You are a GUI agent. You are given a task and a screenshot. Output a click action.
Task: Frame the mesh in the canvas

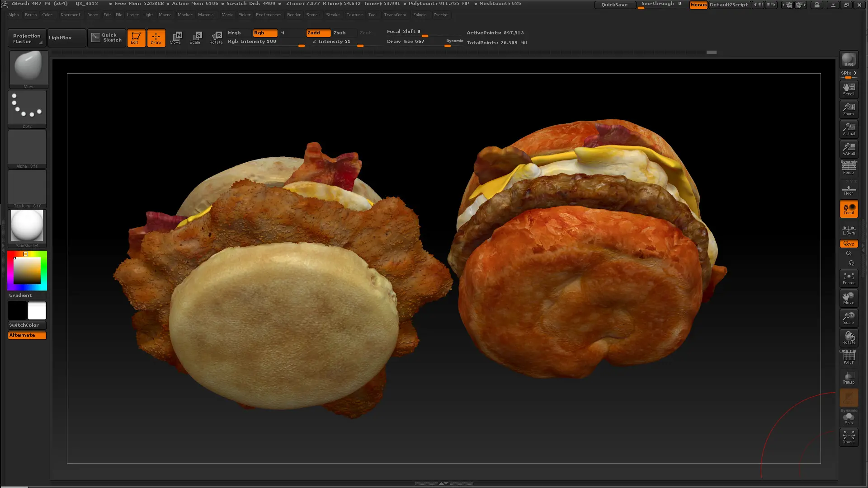[849, 278]
